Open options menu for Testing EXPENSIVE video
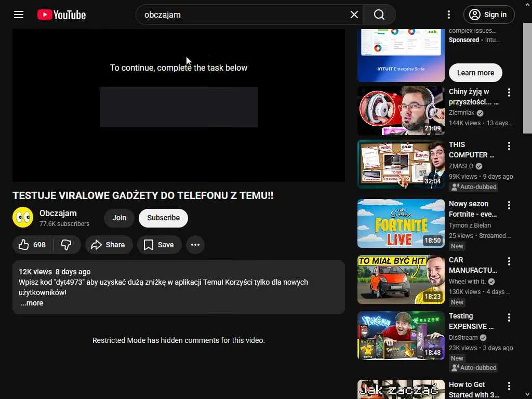 coord(509,317)
